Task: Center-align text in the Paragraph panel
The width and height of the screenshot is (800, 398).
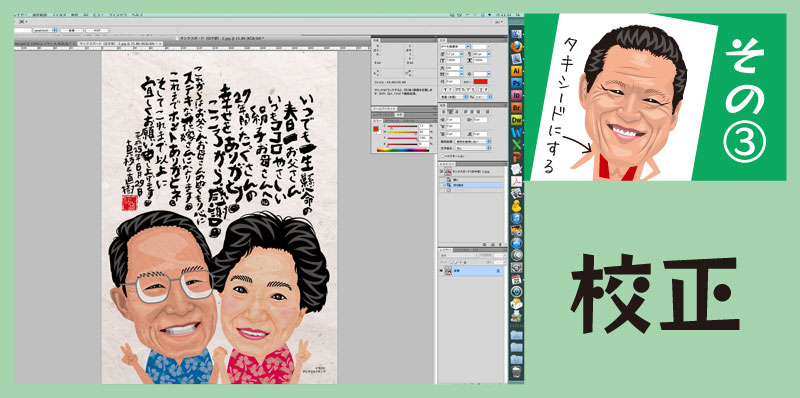Action: click(451, 112)
